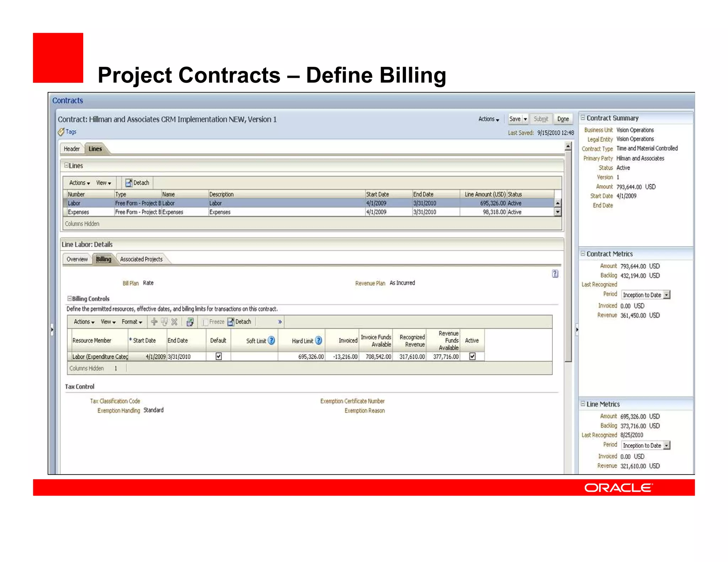Collapse the Line Metrics panel

[x=583, y=404]
